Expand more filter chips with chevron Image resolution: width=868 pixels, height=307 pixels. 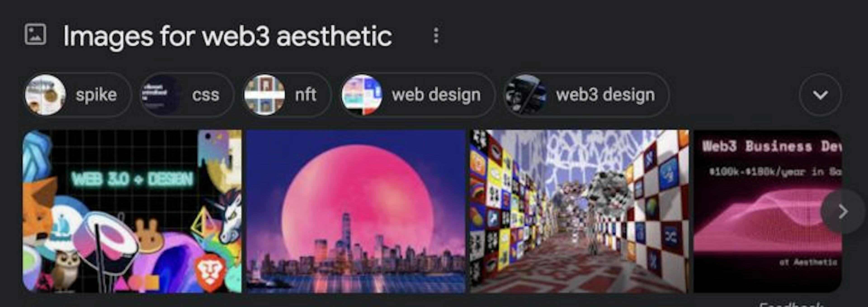(x=820, y=95)
